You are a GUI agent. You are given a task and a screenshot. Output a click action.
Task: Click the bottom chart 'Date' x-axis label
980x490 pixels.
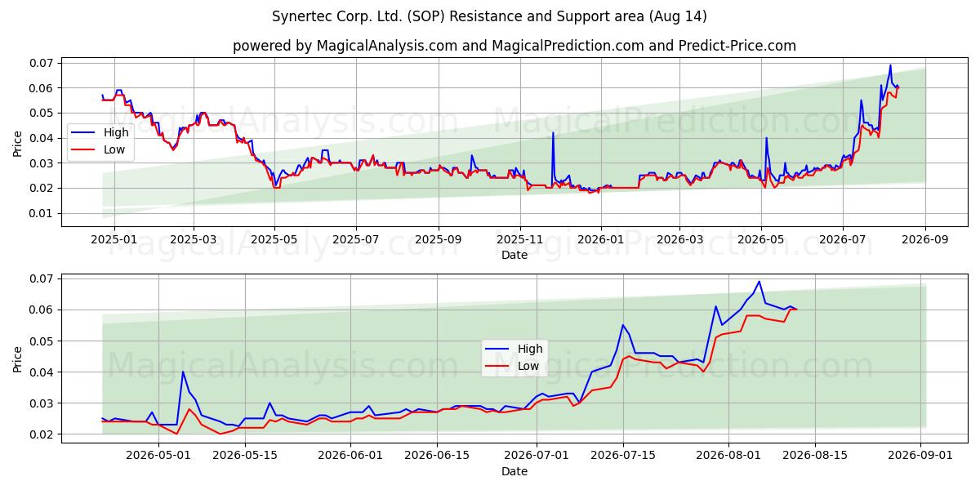point(514,471)
